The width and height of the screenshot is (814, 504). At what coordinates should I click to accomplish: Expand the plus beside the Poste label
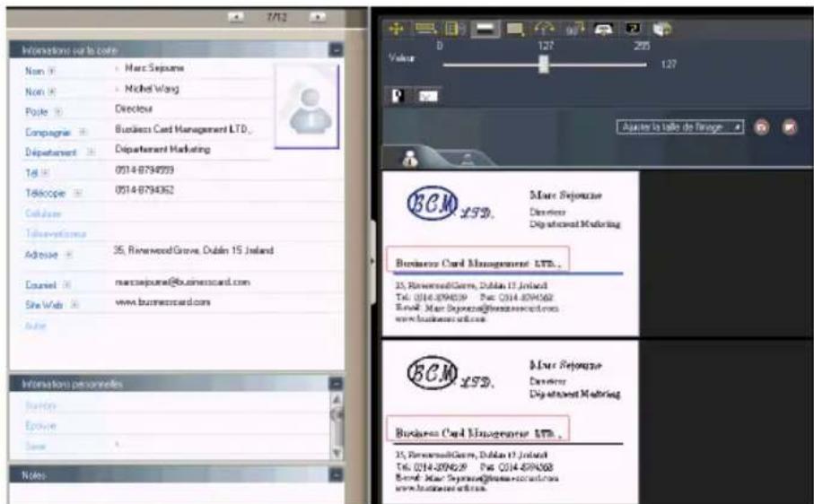pos(58,111)
